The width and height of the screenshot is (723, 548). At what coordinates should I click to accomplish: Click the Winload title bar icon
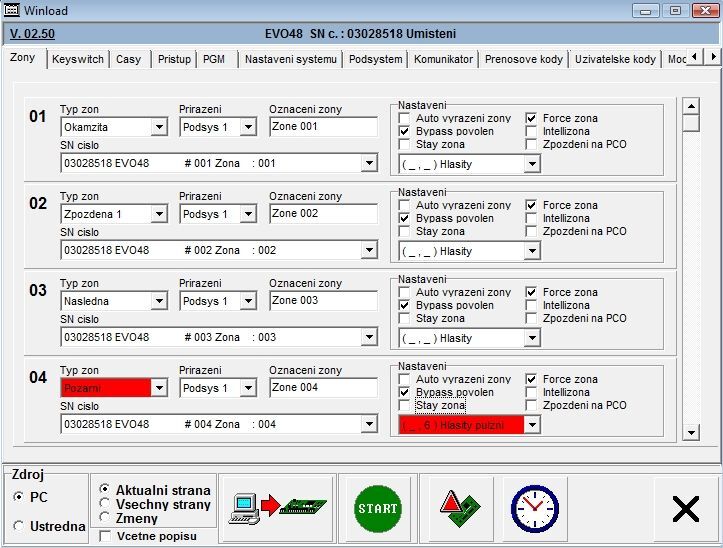(13, 10)
